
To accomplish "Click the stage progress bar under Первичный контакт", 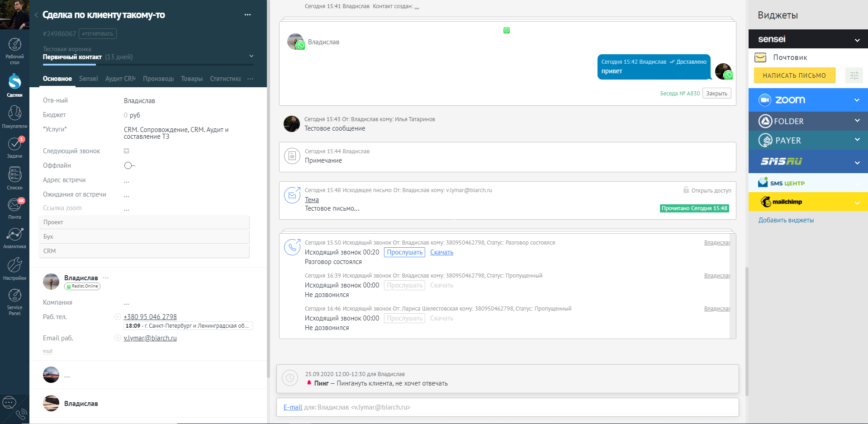I will click(69, 65).
